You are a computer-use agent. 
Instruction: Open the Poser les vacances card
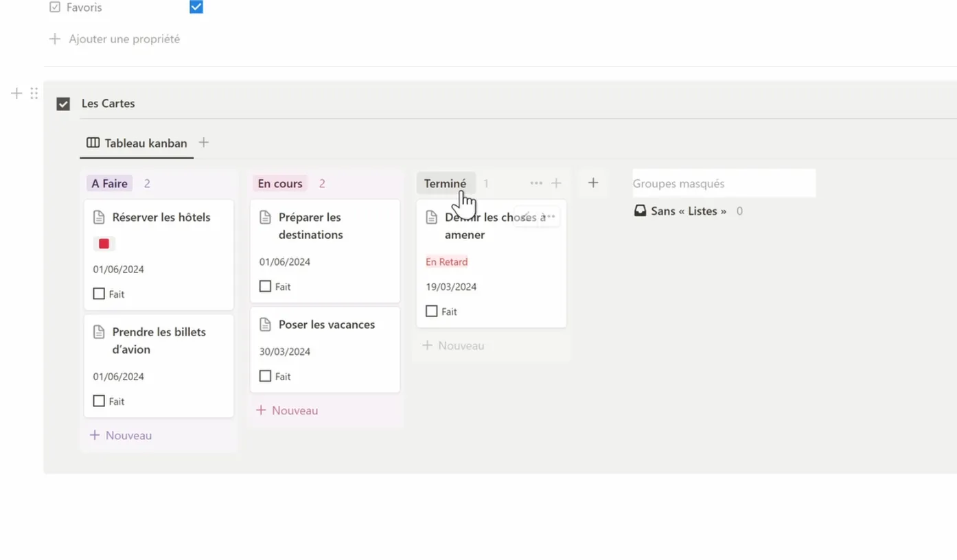(x=325, y=350)
